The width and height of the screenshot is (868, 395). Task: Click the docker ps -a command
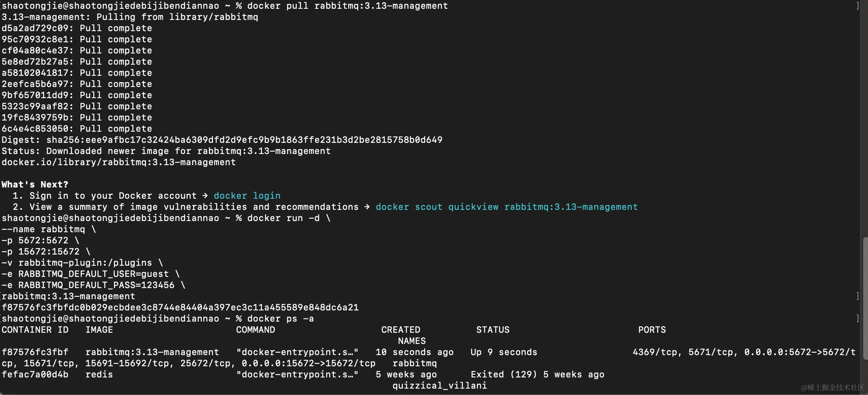(x=280, y=318)
